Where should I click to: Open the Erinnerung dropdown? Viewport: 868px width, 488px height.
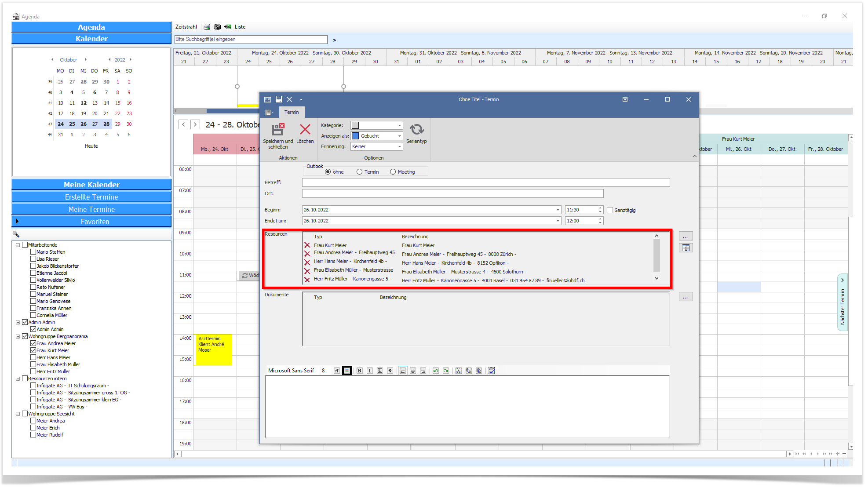click(x=399, y=146)
